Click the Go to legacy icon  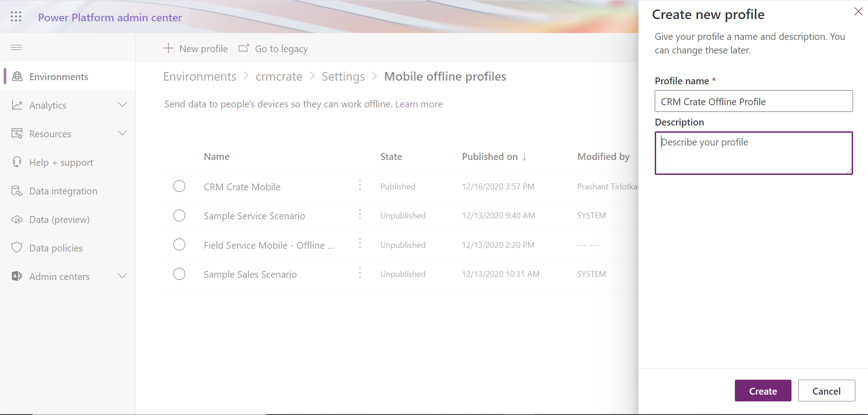coord(244,48)
